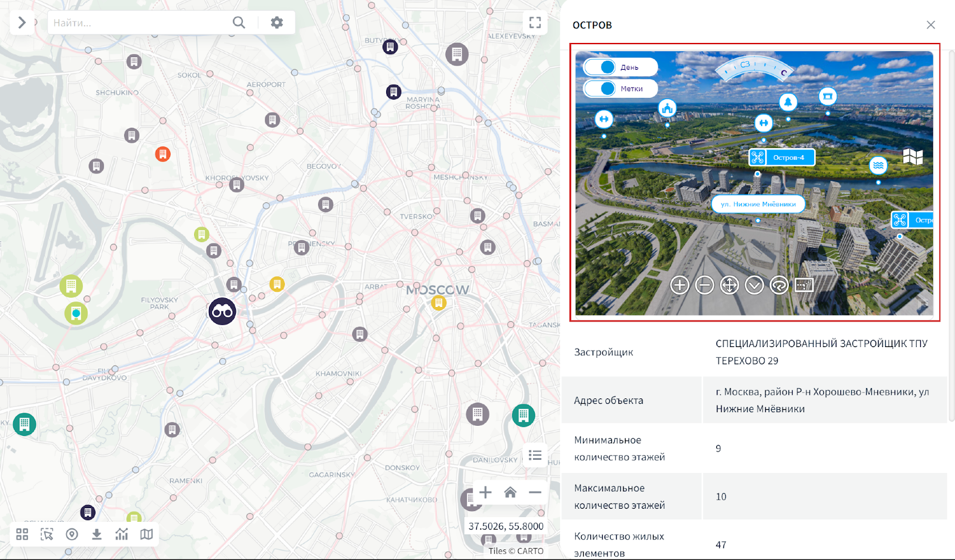Click the leftmost dumbbell sports marker
The image size is (955, 560).
[604, 119]
